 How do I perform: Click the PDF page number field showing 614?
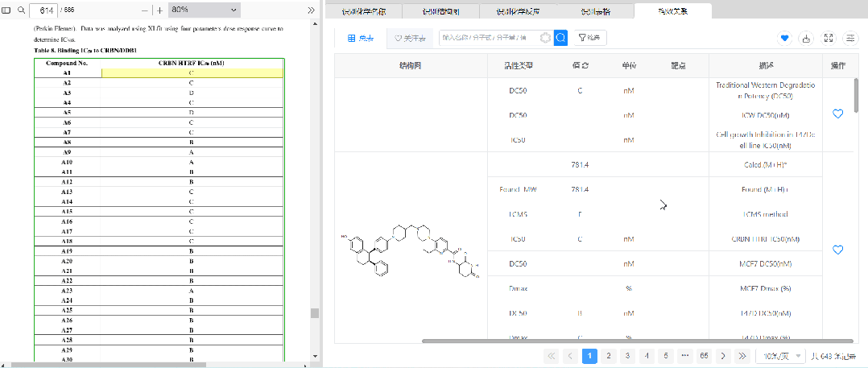(x=43, y=10)
